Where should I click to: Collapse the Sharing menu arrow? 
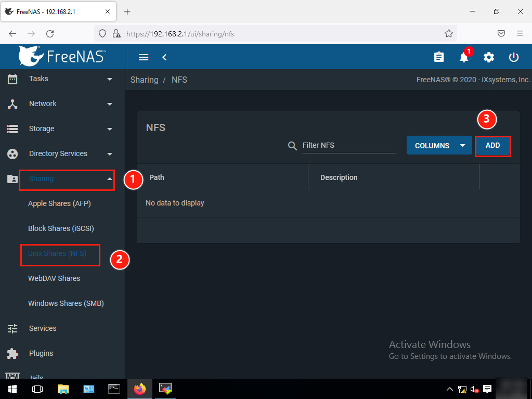coord(110,179)
